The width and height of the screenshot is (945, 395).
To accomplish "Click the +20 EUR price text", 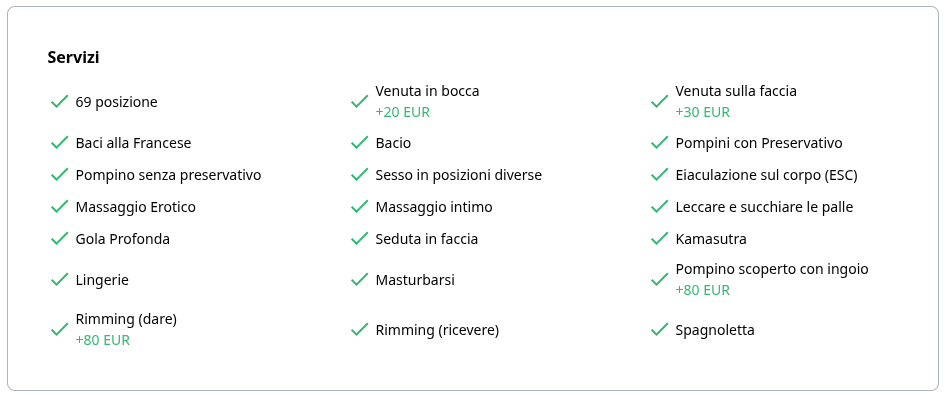I will pos(403,112).
